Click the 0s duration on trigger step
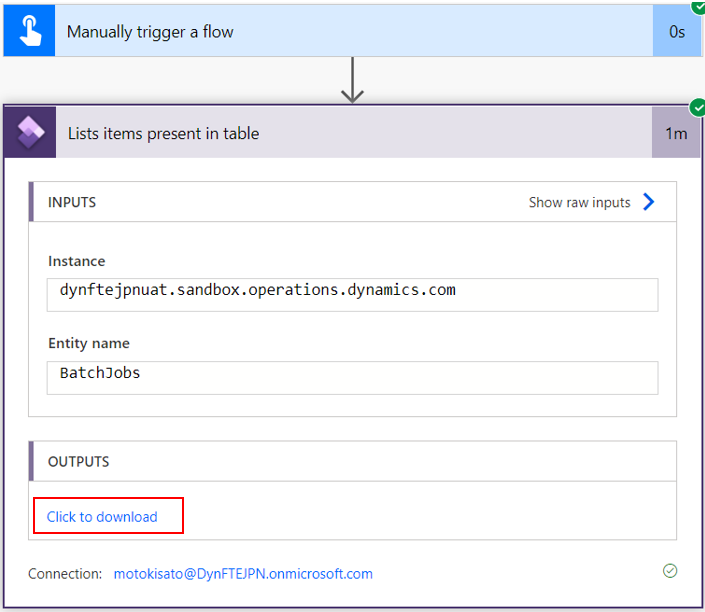The height and width of the screenshot is (612, 705). coord(677,31)
